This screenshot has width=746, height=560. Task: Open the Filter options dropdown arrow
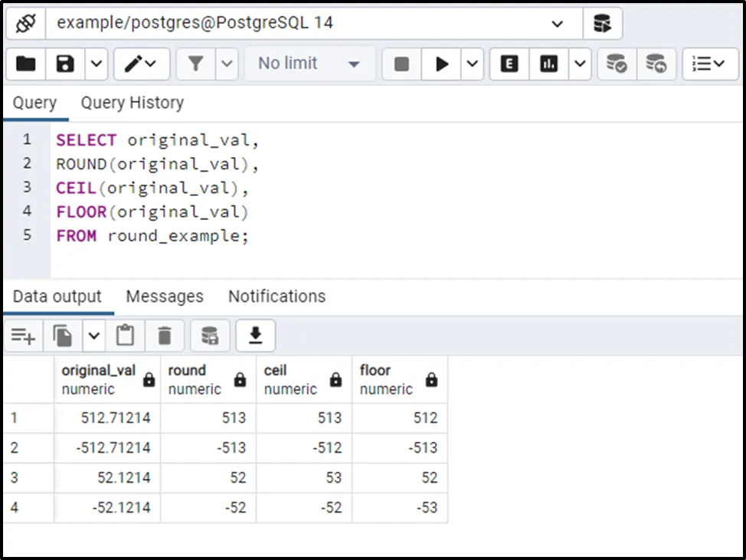(x=227, y=64)
